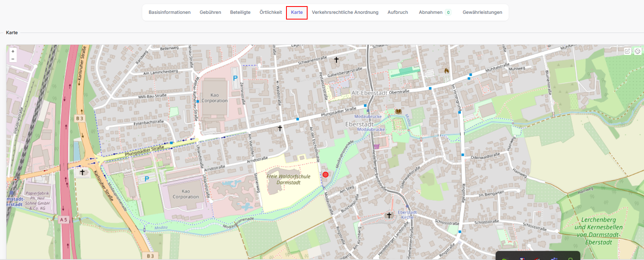Click the parking symbol above Kao Corporation
Screen dimensions: 644x260
click(235, 77)
